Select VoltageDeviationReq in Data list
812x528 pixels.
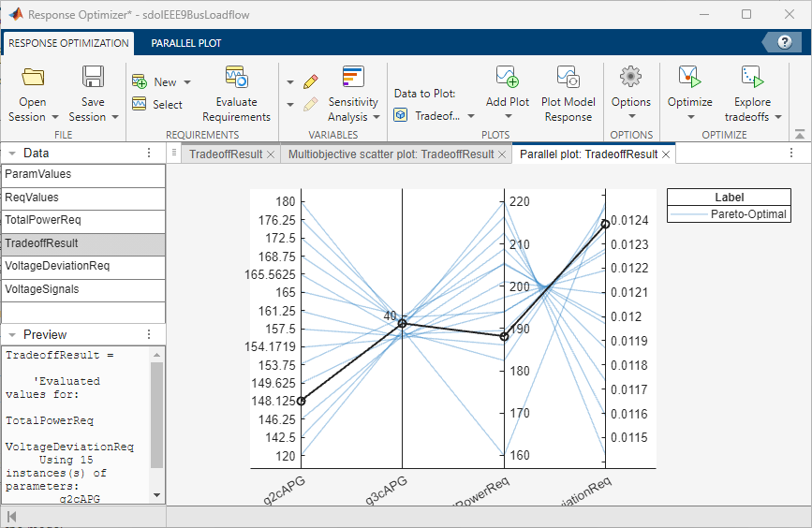pyautogui.click(x=57, y=266)
